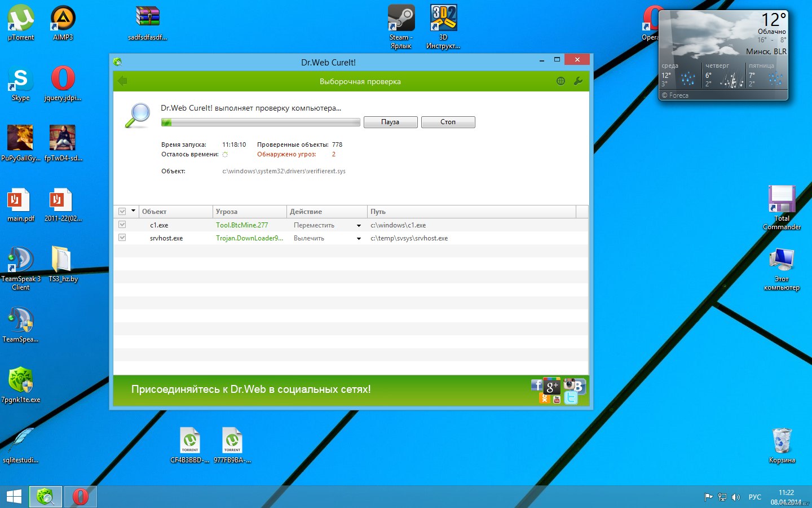Select 7pgnk1te.exe desktop icon
Image resolution: width=812 pixels, height=508 pixels.
[x=21, y=385]
